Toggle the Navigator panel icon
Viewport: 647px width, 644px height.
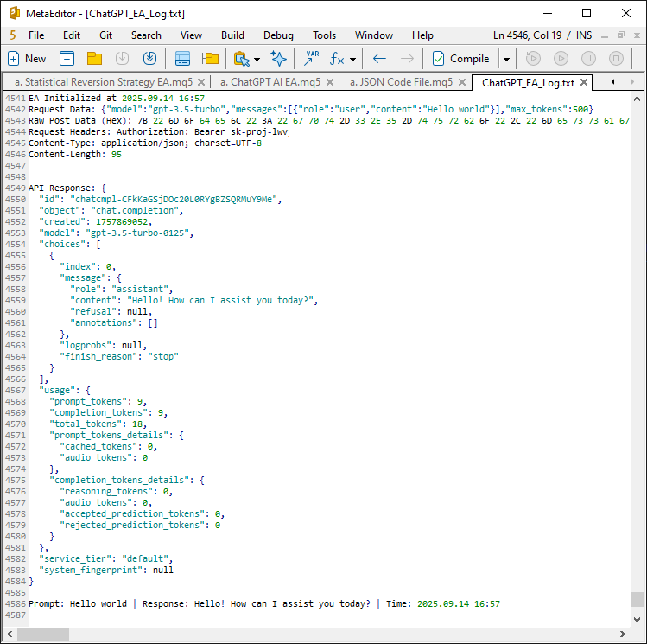(182, 59)
